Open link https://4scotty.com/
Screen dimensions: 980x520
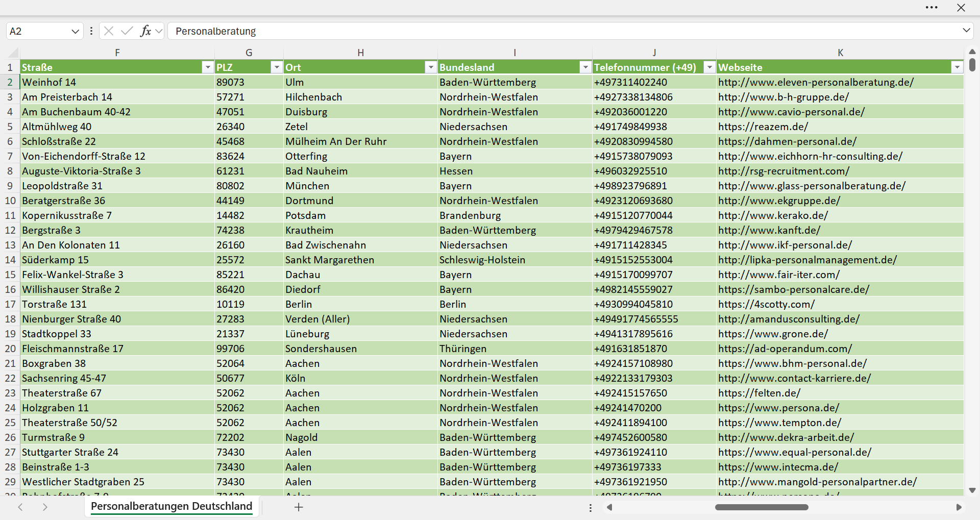pyautogui.click(x=766, y=304)
